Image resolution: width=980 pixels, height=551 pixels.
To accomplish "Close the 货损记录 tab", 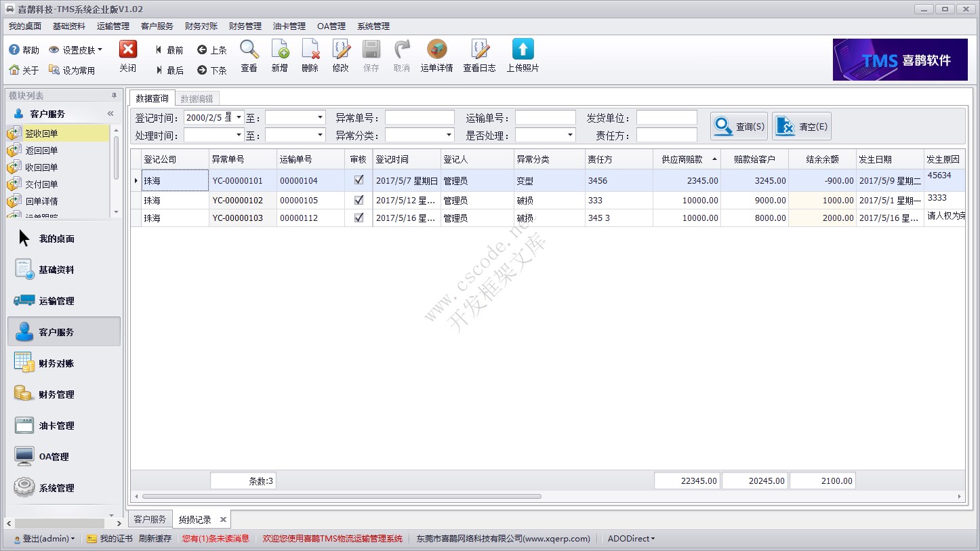I will tap(222, 520).
